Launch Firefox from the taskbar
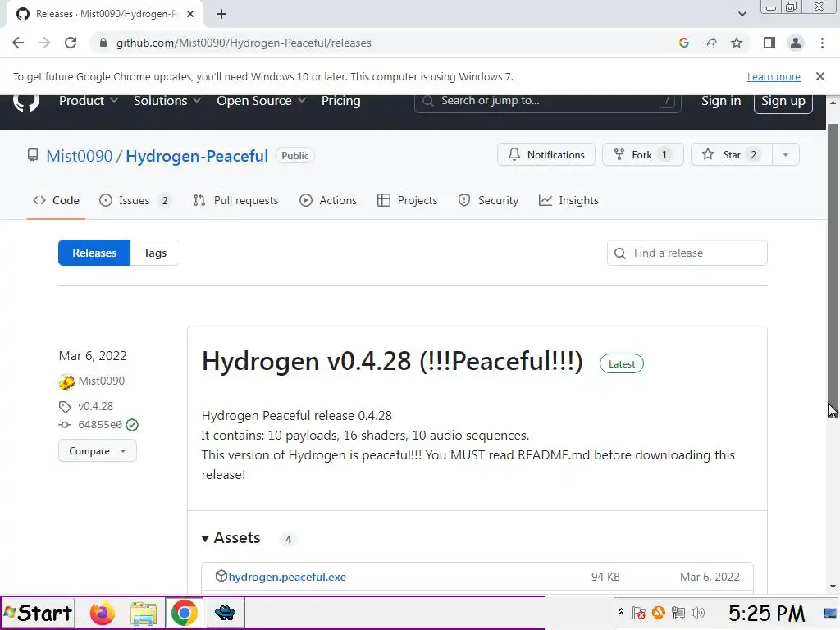Viewport: 840px width, 630px height. [102, 613]
